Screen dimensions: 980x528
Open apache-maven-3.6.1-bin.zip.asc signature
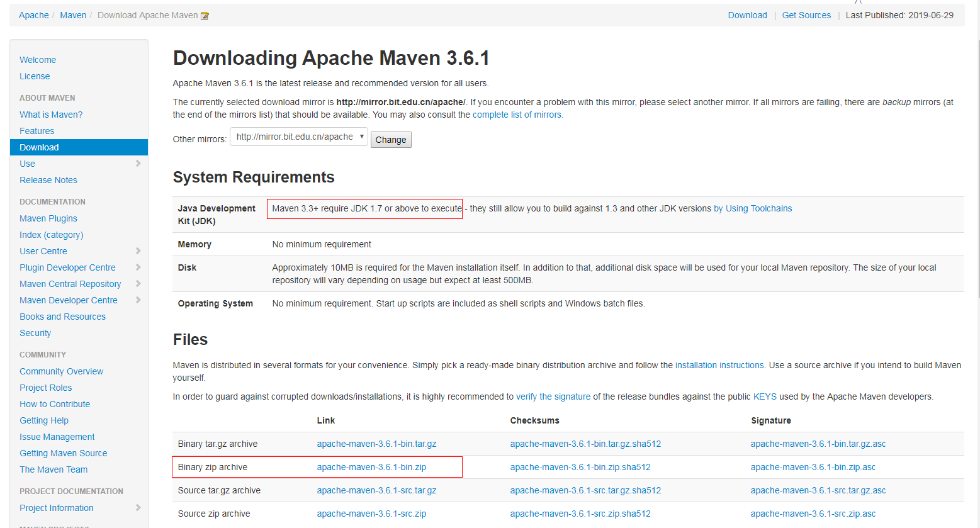click(x=813, y=467)
